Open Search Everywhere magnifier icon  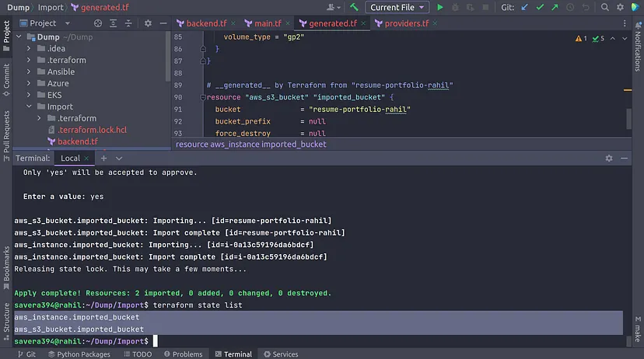click(604, 8)
